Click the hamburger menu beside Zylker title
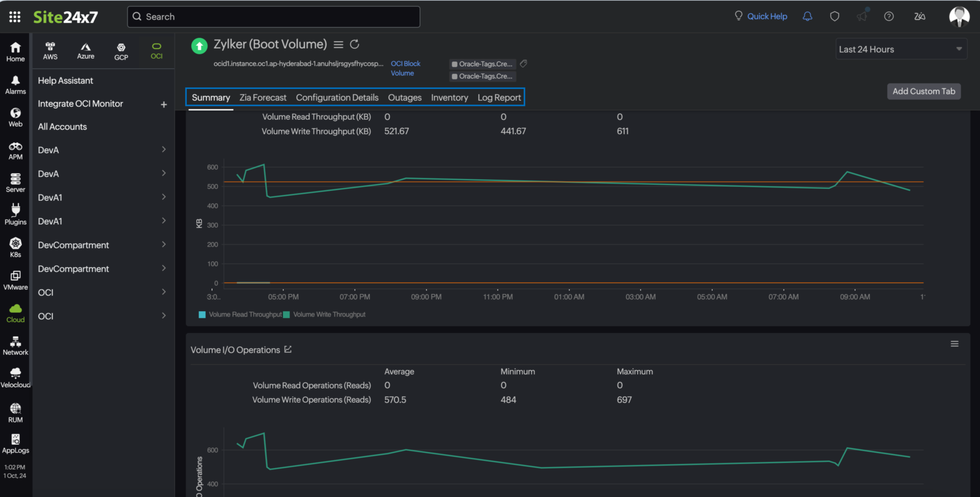The width and height of the screenshot is (980, 497). pyautogui.click(x=338, y=44)
